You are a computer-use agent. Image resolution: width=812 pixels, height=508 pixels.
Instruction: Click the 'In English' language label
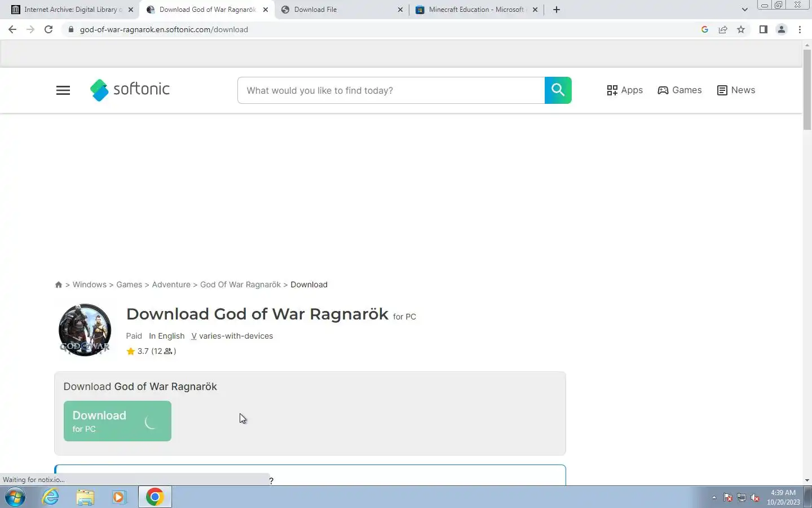point(166,336)
